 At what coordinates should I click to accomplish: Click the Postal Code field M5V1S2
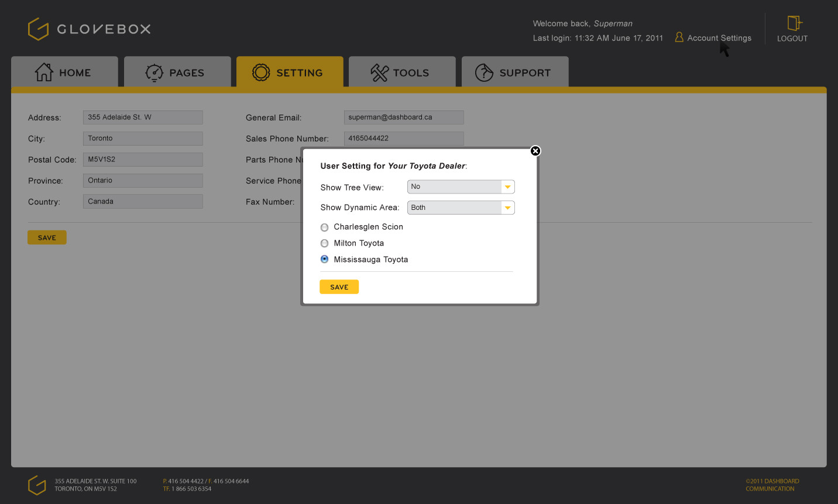click(143, 160)
